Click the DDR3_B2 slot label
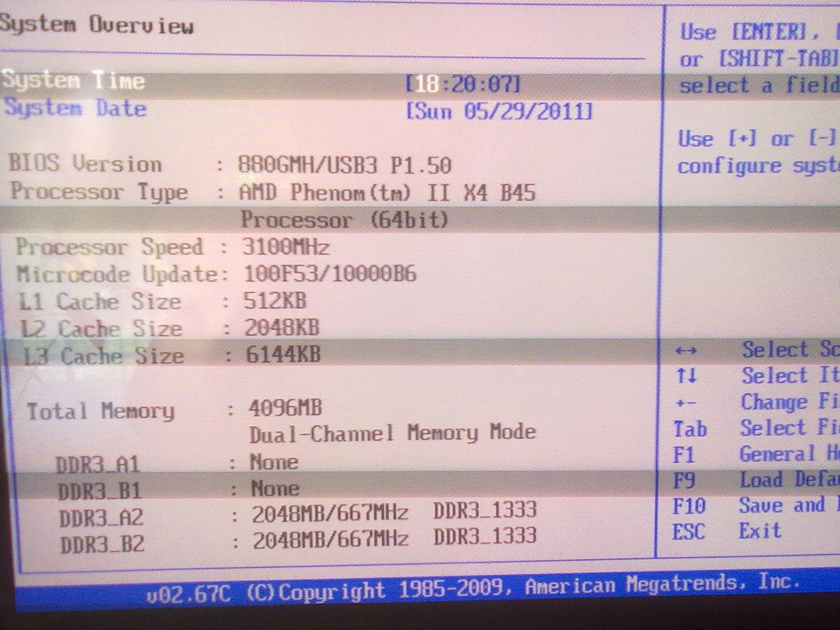This screenshot has height=630, width=840. click(102, 544)
